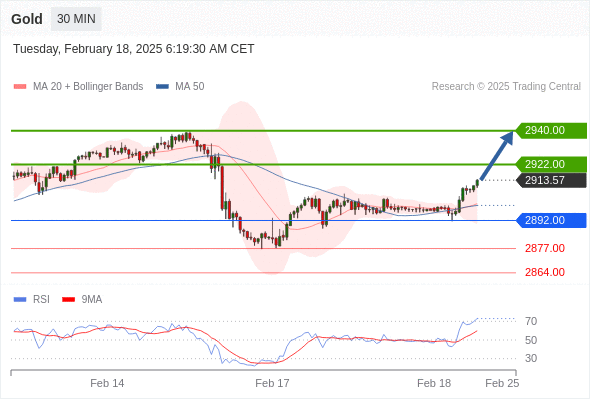Click the RSI blue legend swatch
This screenshot has height=400, width=590.
[x=20, y=300]
